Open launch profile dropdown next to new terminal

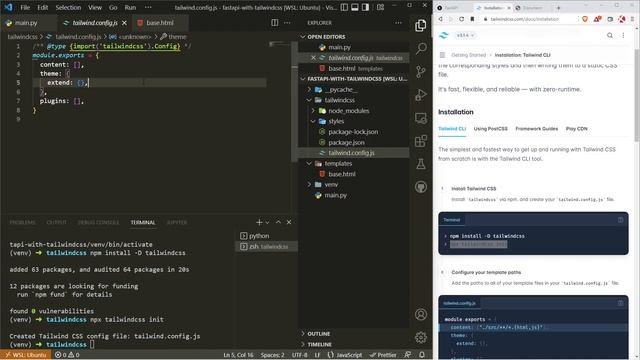267,222
